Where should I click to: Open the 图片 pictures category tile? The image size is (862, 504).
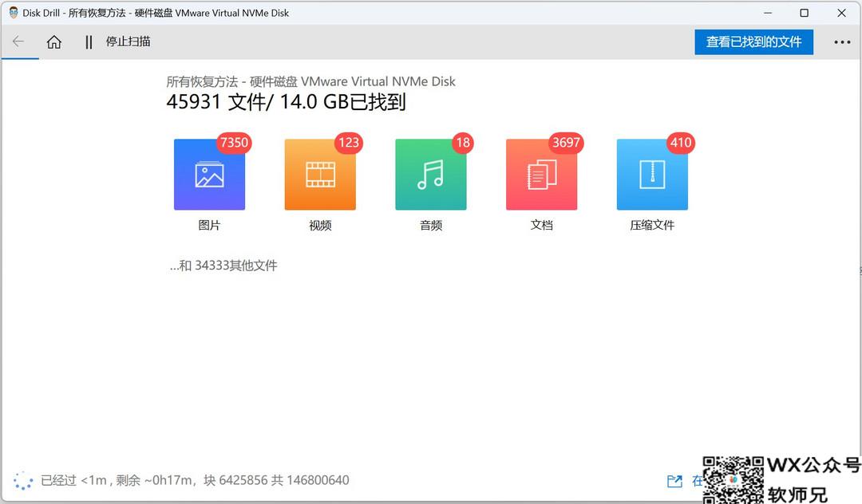209,174
